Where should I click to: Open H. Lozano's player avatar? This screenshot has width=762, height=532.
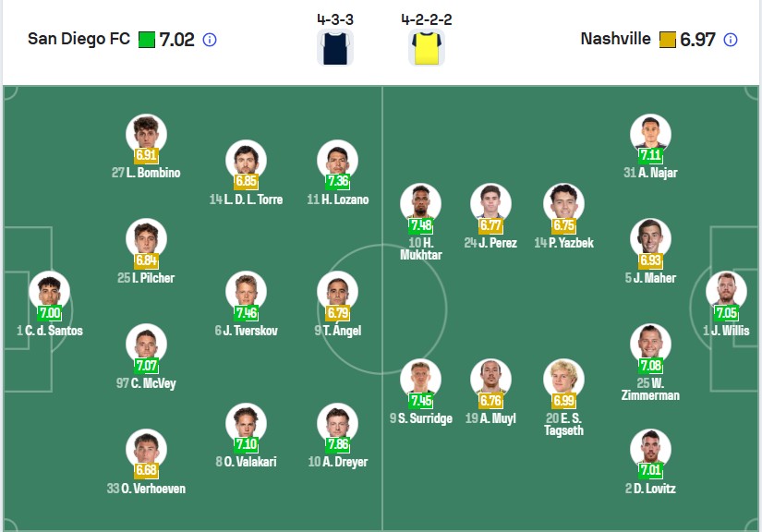338,160
